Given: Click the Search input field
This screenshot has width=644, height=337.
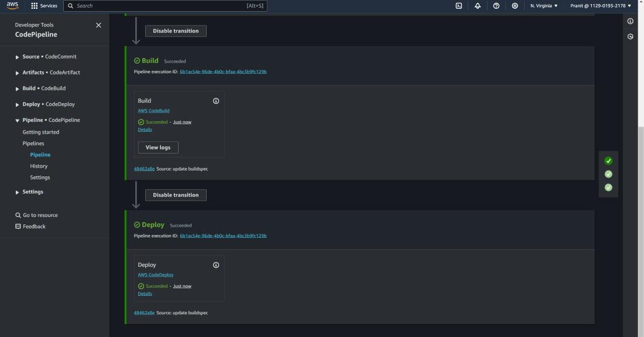Looking at the screenshot, I should pos(165,6).
